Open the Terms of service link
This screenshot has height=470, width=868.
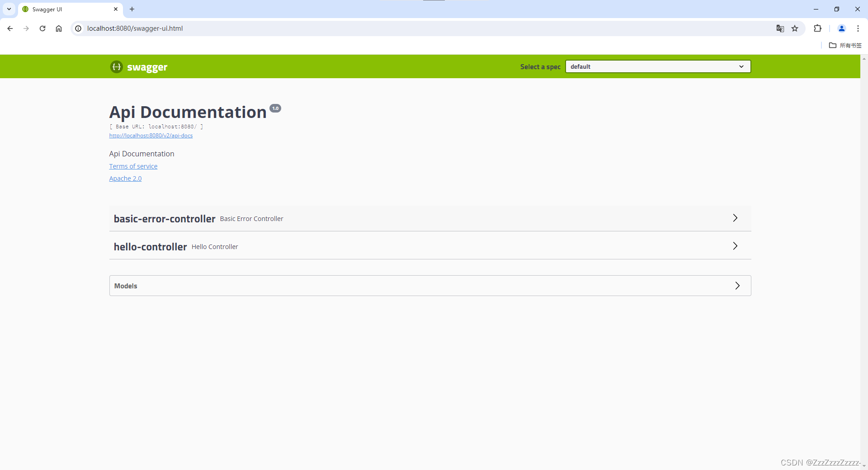[x=133, y=166]
